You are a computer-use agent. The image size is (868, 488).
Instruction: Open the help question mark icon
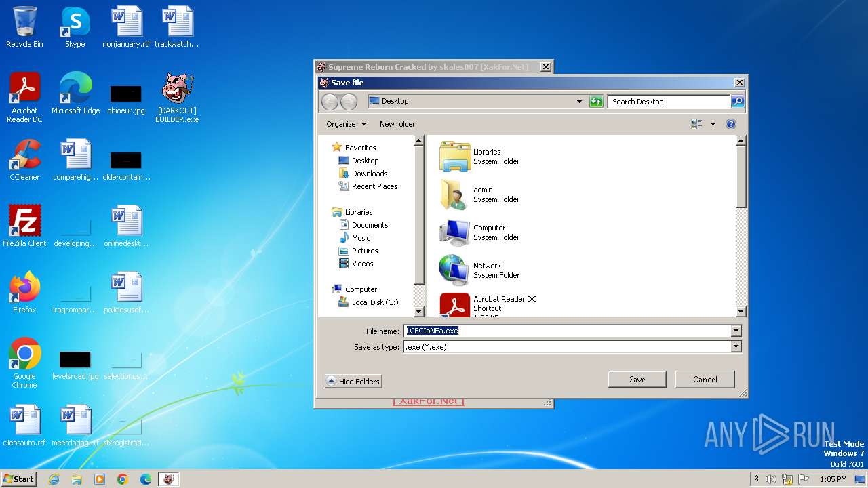[730, 124]
